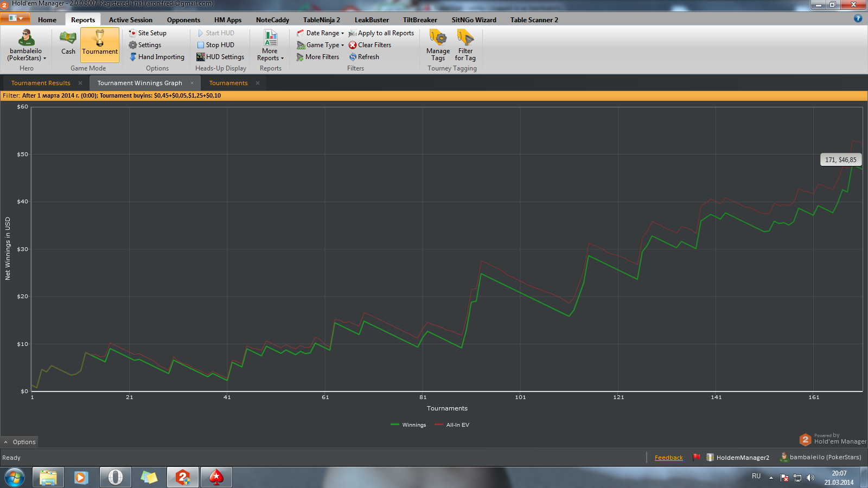Open the SitNGo Wizard tab

474,20
